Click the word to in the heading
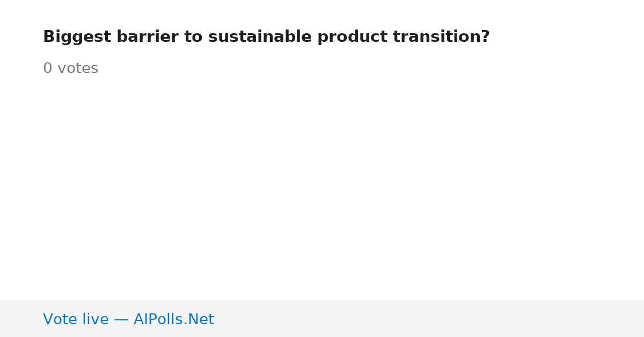This screenshot has height=337, width=644. coord(193,37)
